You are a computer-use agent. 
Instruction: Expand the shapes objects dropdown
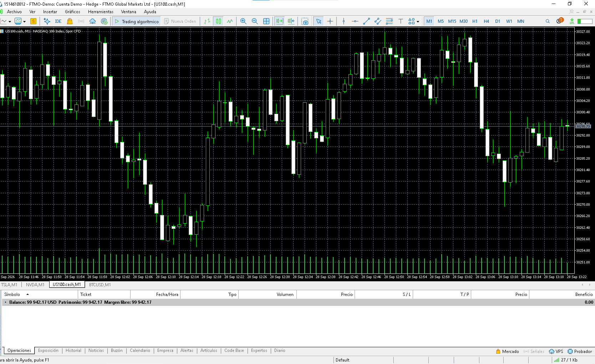pos(418,21)
